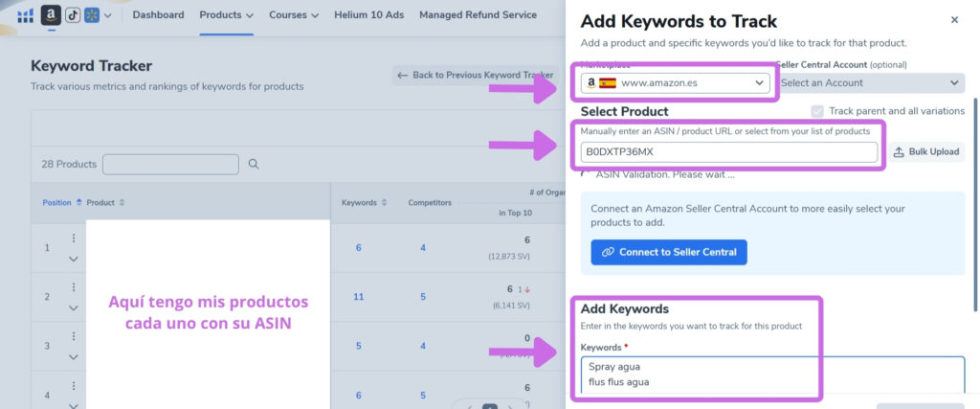The image size is (980, 409).
Task: Toggle Track parent and all variations checkbox
Action: point(817,111)
